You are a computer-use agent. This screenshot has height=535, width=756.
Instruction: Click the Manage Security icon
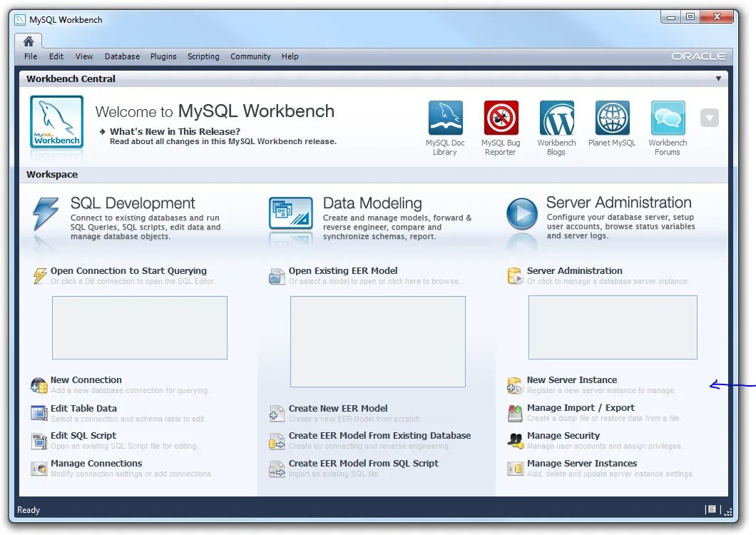tap(515, 441)
